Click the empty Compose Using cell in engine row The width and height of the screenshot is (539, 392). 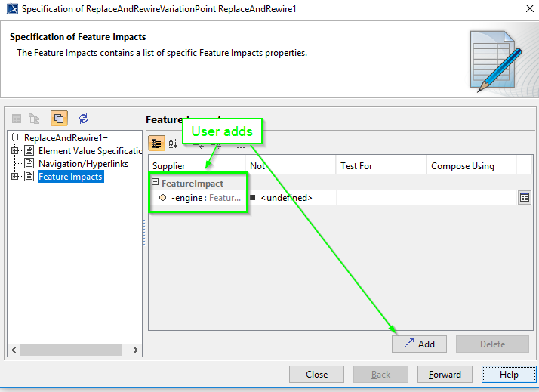tap(471, 198)
